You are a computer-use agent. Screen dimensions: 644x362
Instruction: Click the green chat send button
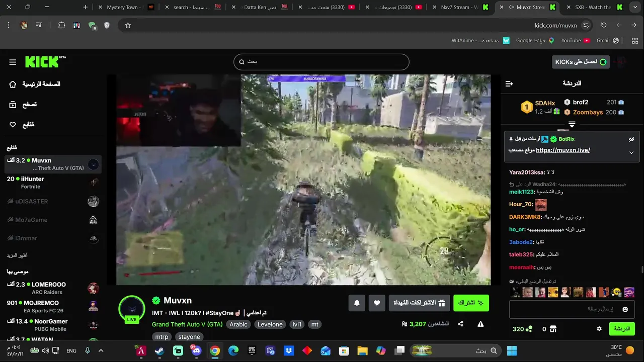pos(622,329)
